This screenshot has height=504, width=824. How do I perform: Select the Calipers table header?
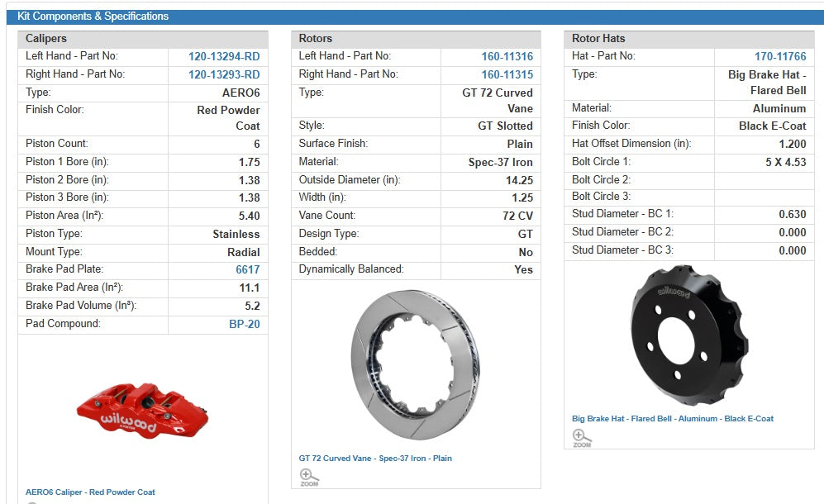[46, 39]
